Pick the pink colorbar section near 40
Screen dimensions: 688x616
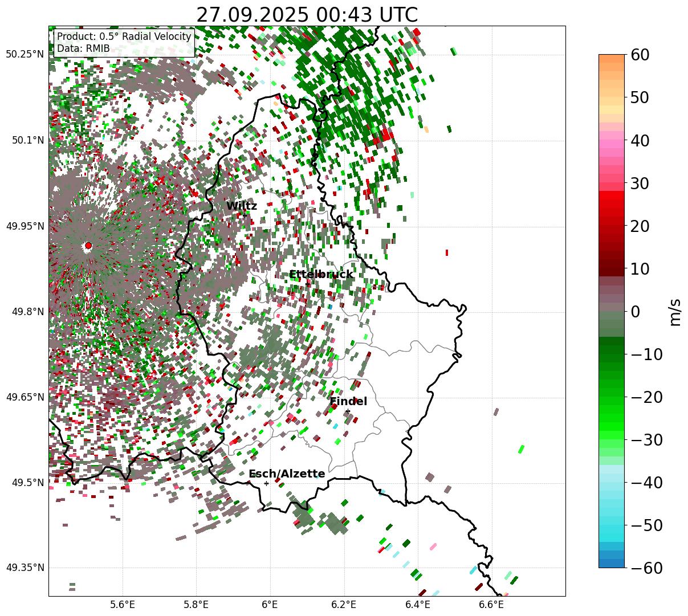coord(612,141)
